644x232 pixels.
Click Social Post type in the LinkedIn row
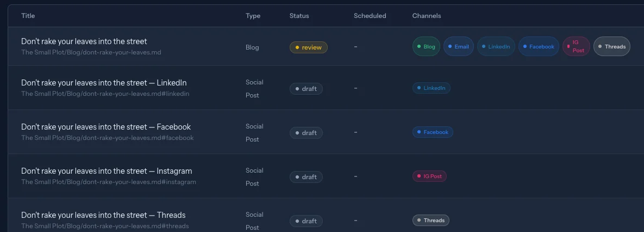point(254,88)
